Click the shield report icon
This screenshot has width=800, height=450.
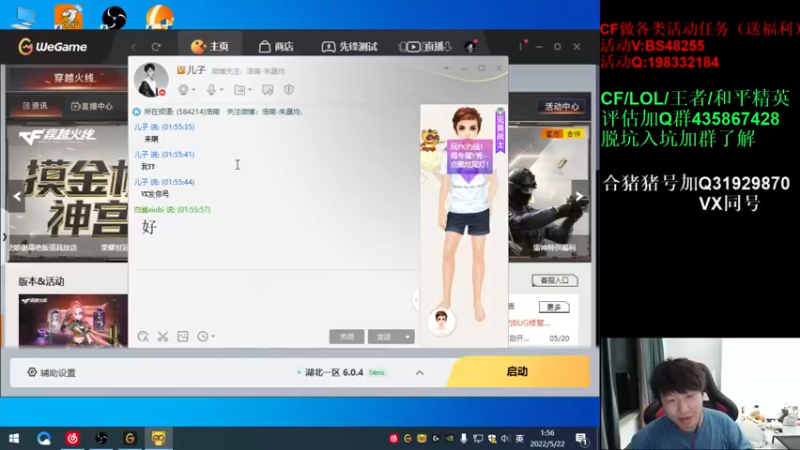(289, 90)
